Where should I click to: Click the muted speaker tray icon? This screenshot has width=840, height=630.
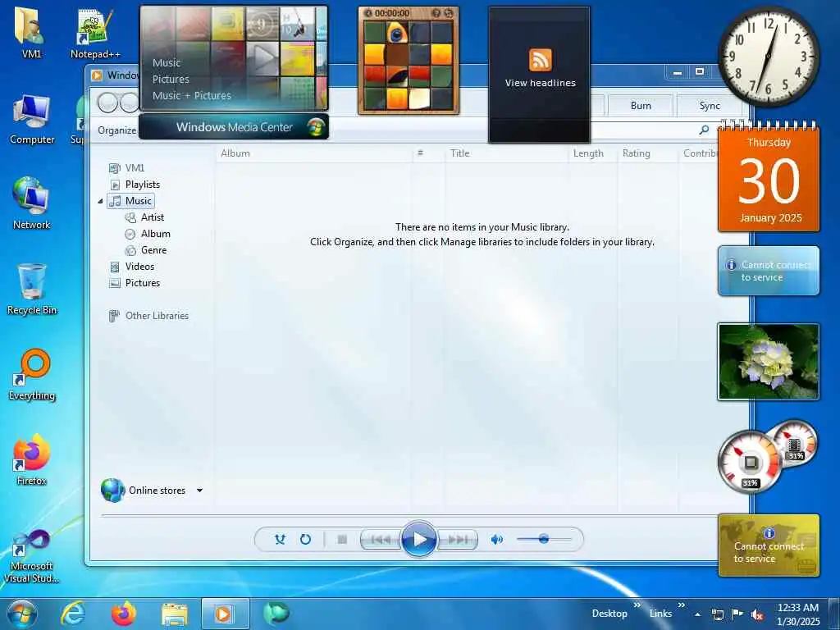coord(757,614)
